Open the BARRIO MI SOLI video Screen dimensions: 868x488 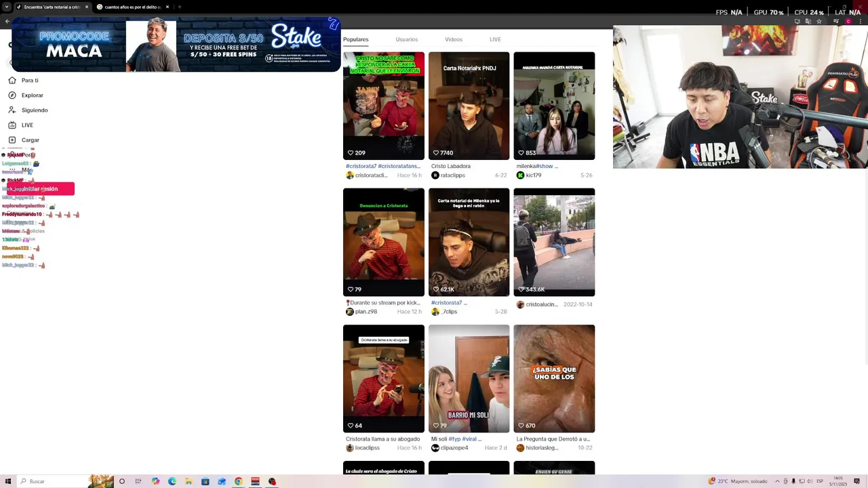click(469, 378)
